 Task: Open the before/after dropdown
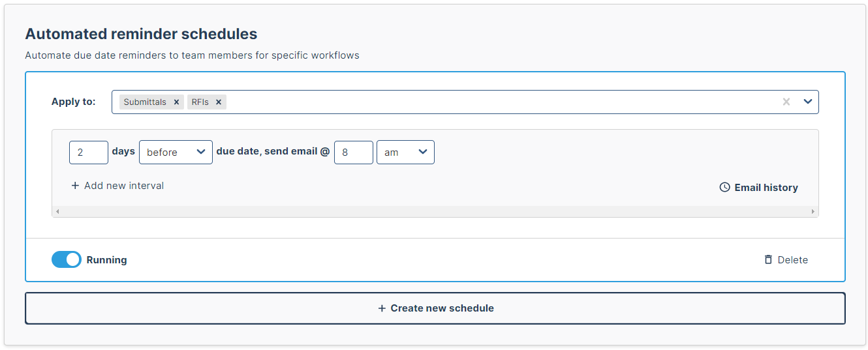(x=176, y=152)
